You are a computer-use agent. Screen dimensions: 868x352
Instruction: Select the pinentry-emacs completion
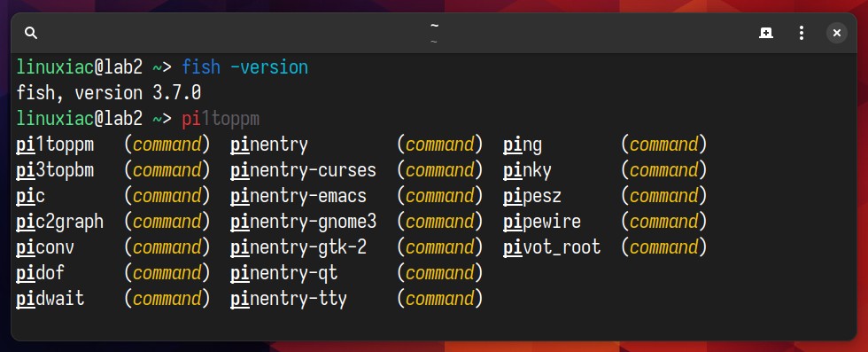(298, 196)
